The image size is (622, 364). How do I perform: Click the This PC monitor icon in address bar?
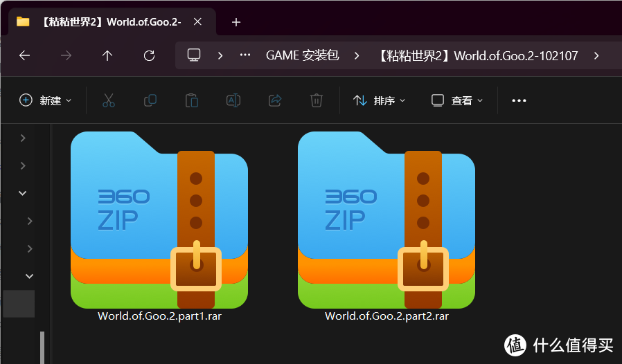coord(194,55)
